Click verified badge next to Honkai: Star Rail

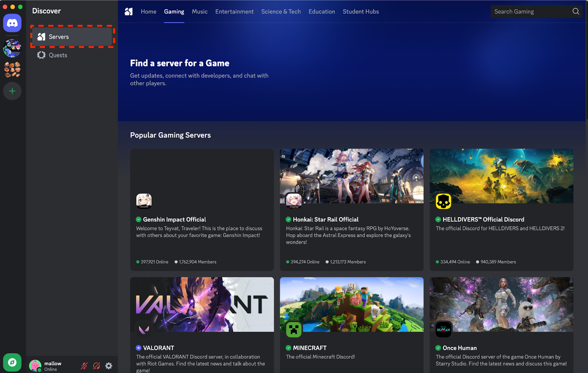pos(288,220)
